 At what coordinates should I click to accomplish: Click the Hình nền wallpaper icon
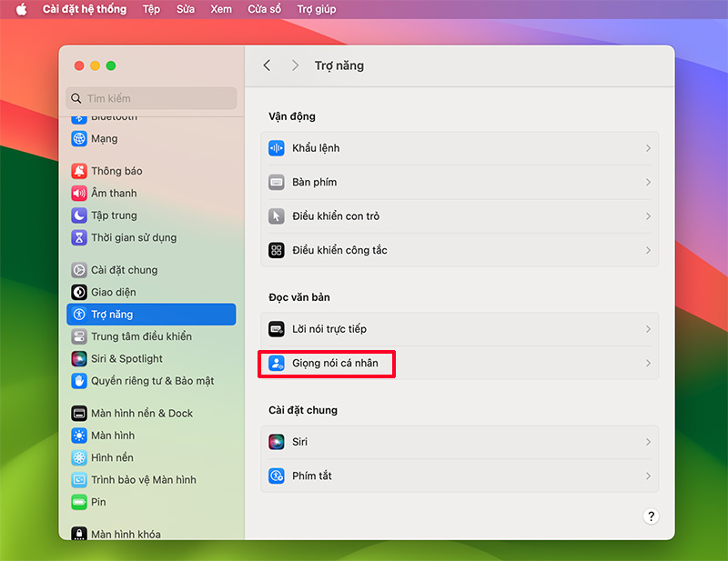(x=79, y=457)
